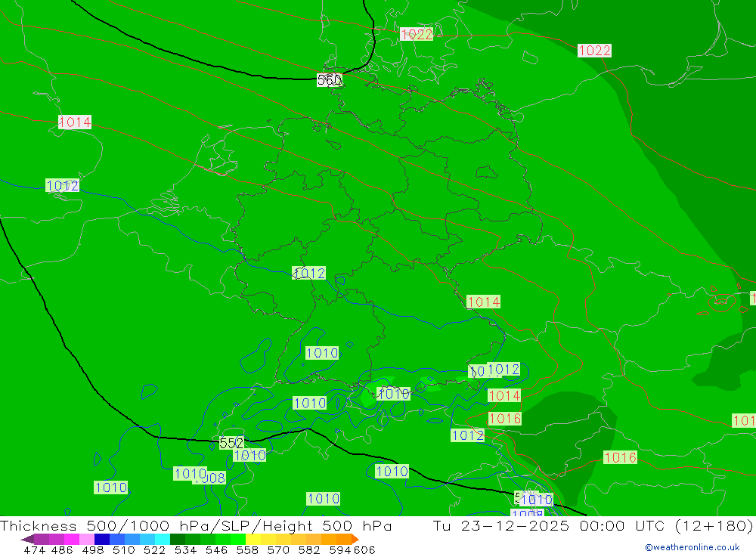Click the legend value 534
The image size is (756, 554).
(x=186, y=549)
